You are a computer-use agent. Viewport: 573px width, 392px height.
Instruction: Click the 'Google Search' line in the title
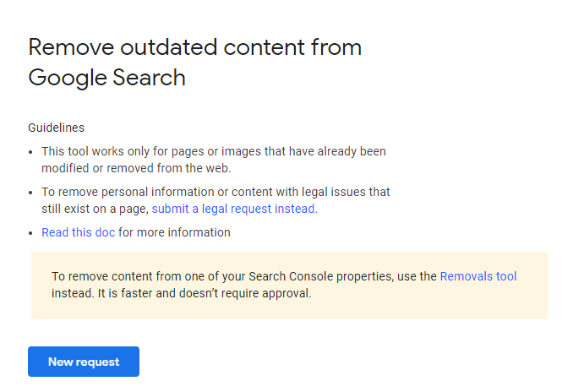point(106,79)
